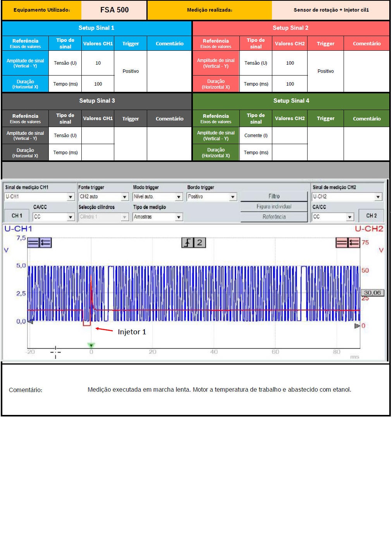The height and width of the screenshot is (554, 392).
Task: Click the dashed crosshair cursor icon
Action: click(55, 352)
